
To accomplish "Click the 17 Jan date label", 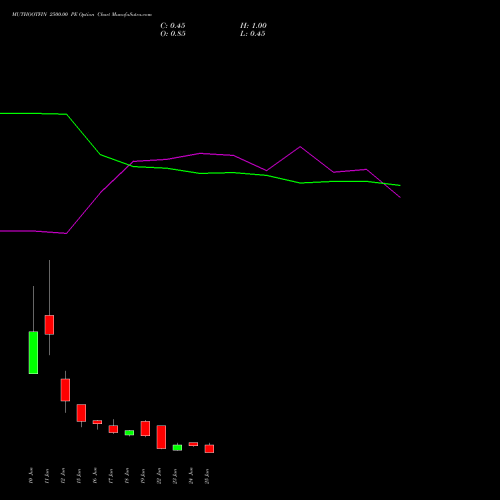I will [111, 476].
